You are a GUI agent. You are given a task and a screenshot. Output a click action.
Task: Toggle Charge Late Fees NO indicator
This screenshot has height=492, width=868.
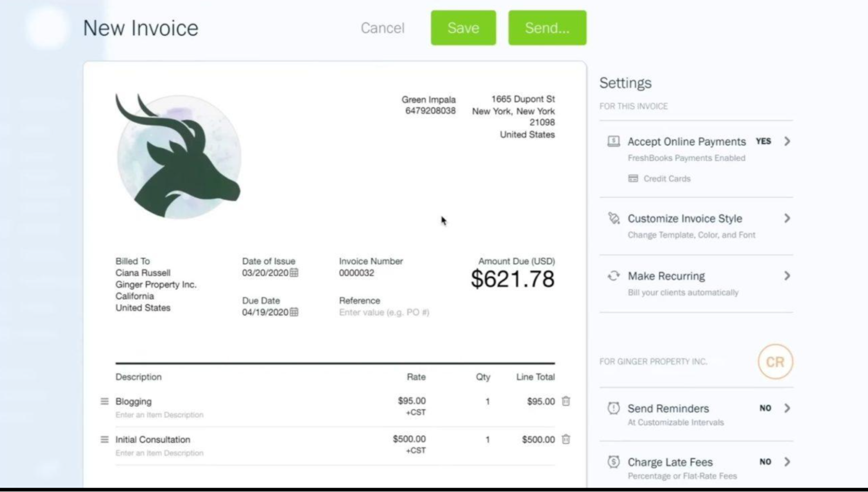pyautogui.click(x=766, y=462)
